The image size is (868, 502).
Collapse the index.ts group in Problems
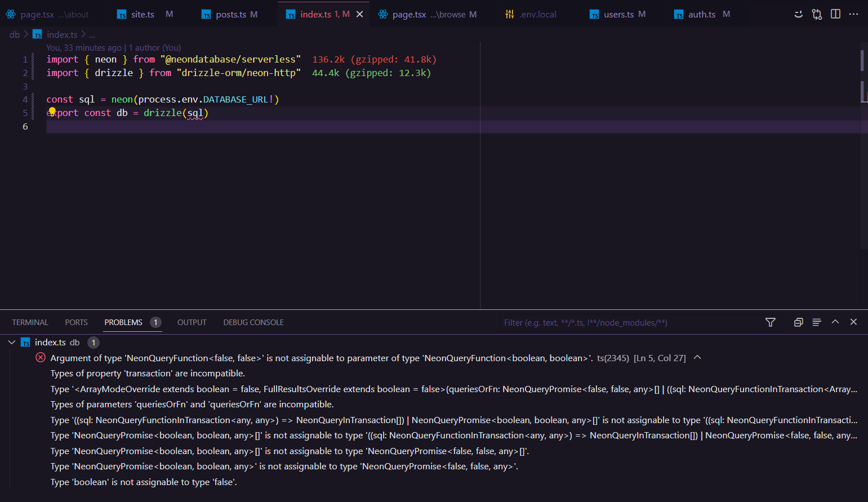tap(12, 342)
